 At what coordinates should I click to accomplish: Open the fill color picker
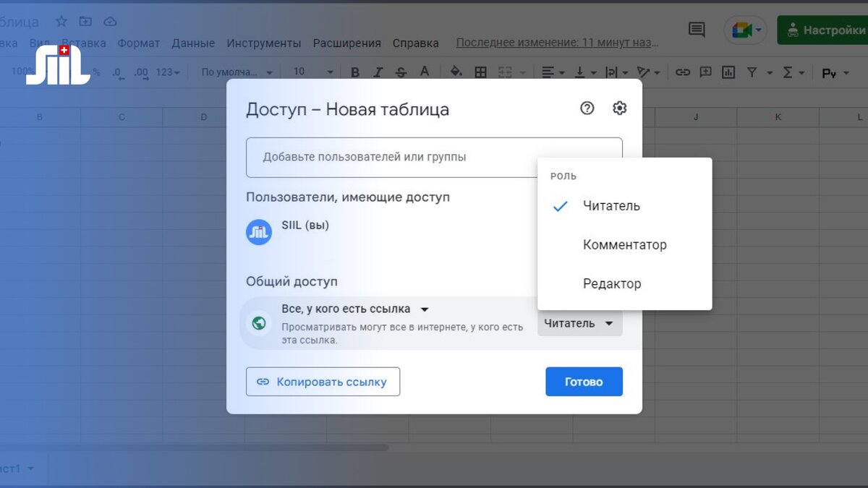pyautogui.click(x=456, y=72)
